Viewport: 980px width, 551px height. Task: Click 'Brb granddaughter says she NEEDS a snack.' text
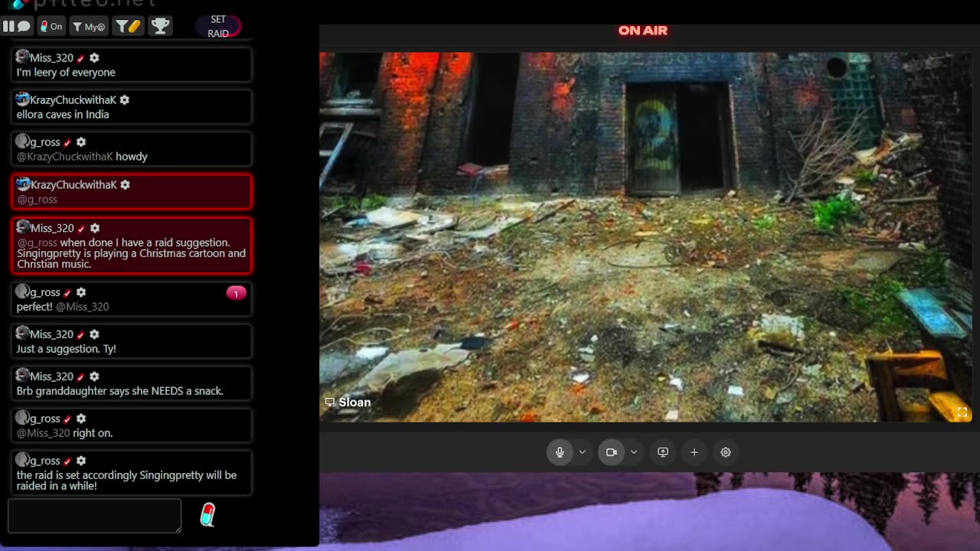(120, 390)
